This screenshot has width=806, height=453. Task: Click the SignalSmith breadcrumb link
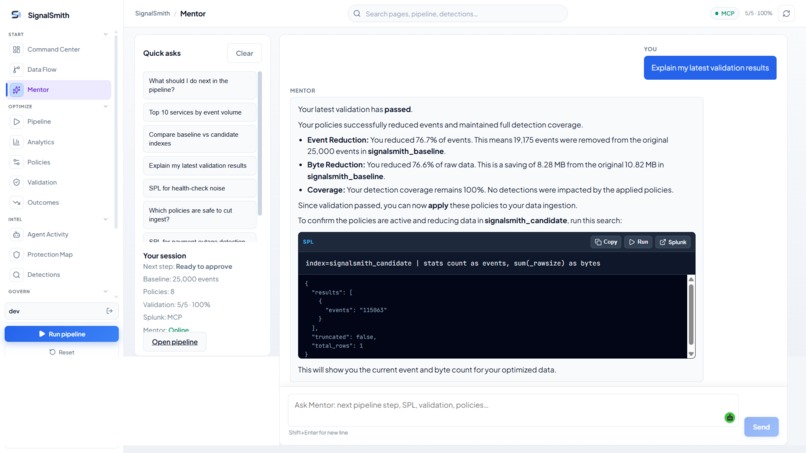pyautogui.click(x=152, y=13)
